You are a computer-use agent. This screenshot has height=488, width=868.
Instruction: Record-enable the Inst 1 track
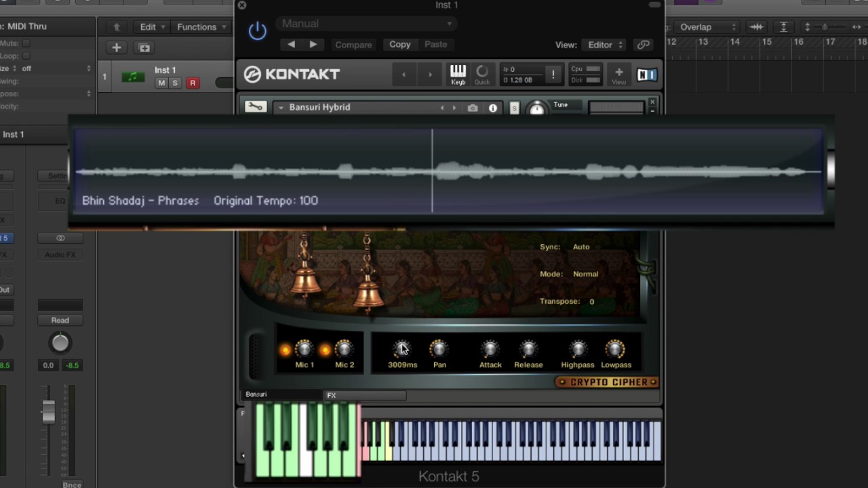pos(193,83)
